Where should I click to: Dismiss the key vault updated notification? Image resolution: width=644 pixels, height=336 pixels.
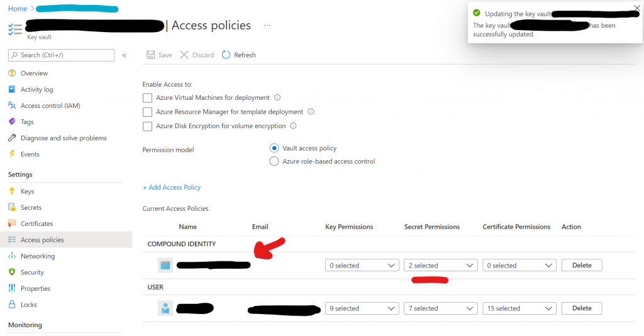[x=637, y=8]
